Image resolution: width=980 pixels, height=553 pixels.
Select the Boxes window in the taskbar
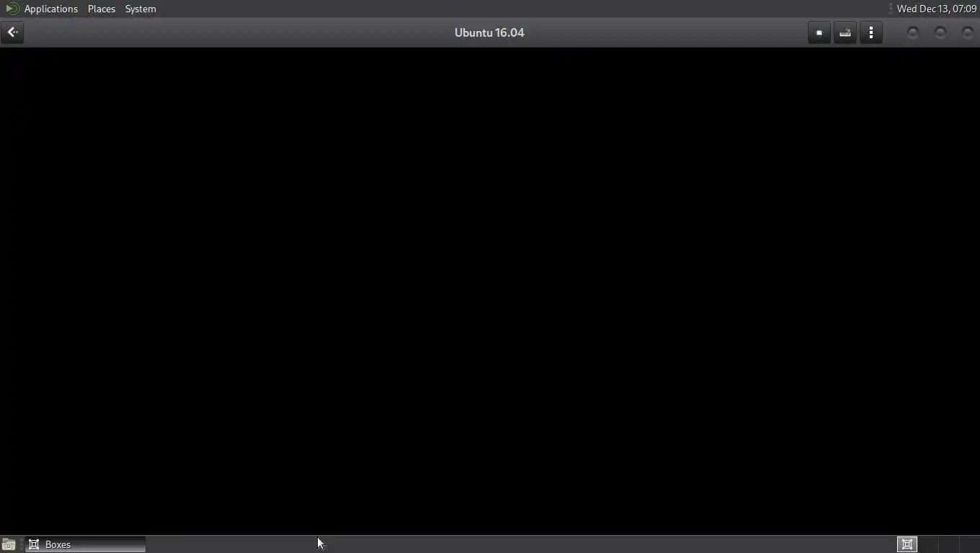pos(86,544)
